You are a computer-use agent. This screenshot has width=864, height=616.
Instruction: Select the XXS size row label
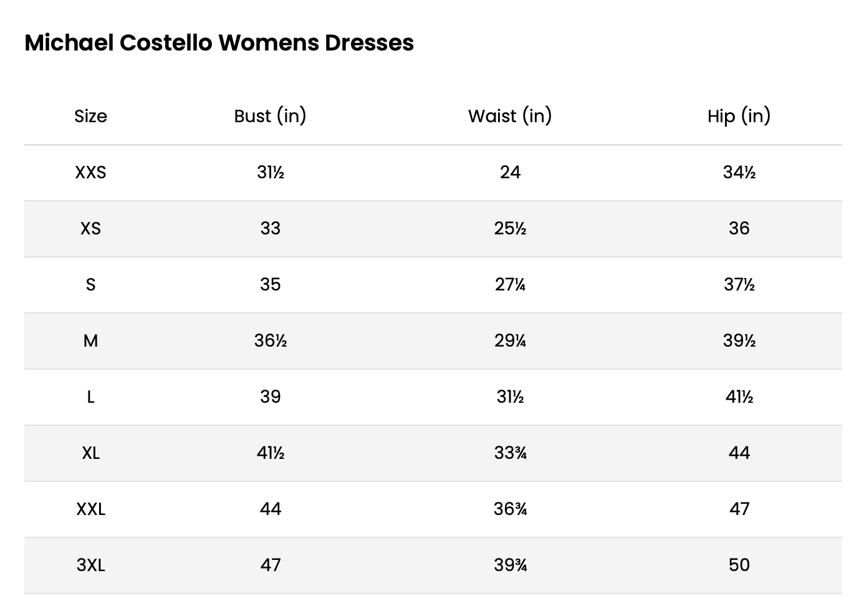coord(90,173)
